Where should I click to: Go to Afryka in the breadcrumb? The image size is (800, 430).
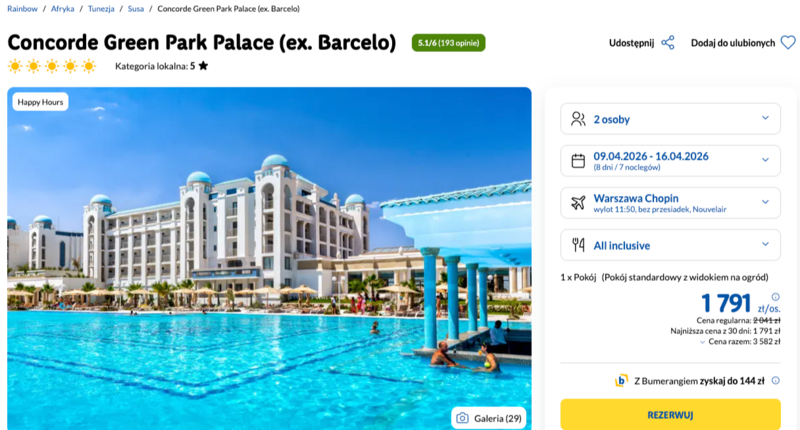63,8
